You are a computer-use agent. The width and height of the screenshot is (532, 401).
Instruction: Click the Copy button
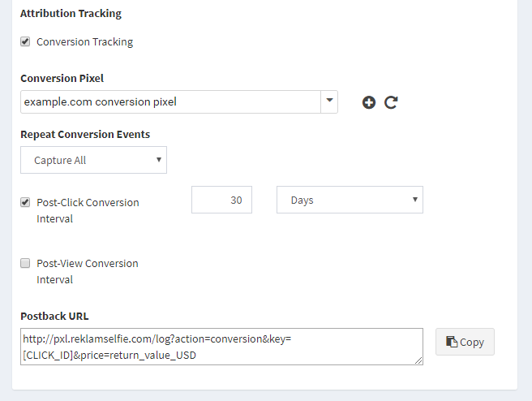pyautogui.click(x=465, y=342)
